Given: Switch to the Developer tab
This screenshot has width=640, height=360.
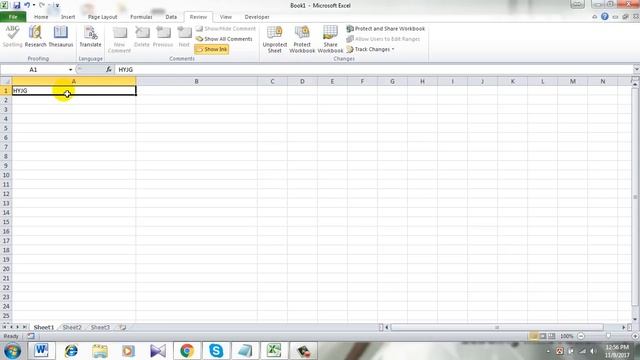Looking at the screenshot, I should [x=257, y=17].
